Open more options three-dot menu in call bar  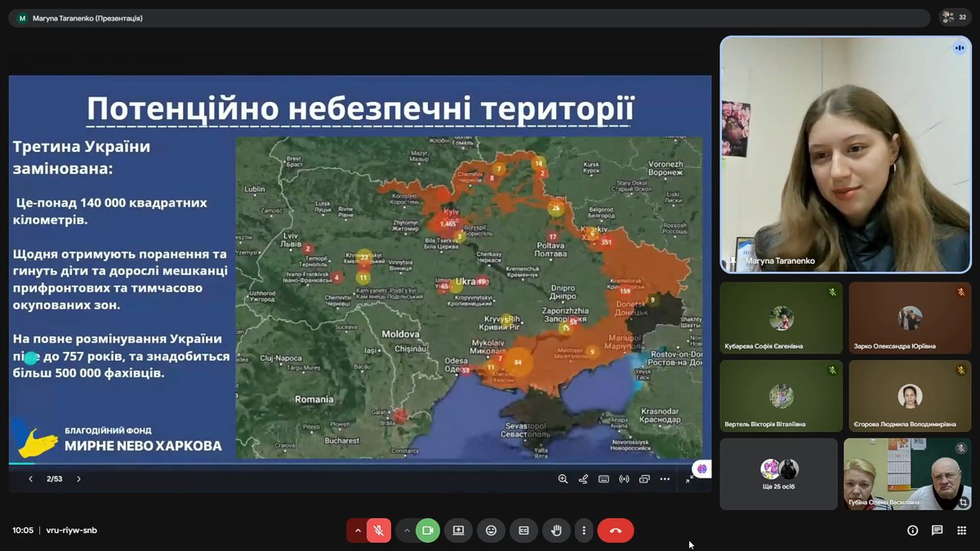[583, 531]
